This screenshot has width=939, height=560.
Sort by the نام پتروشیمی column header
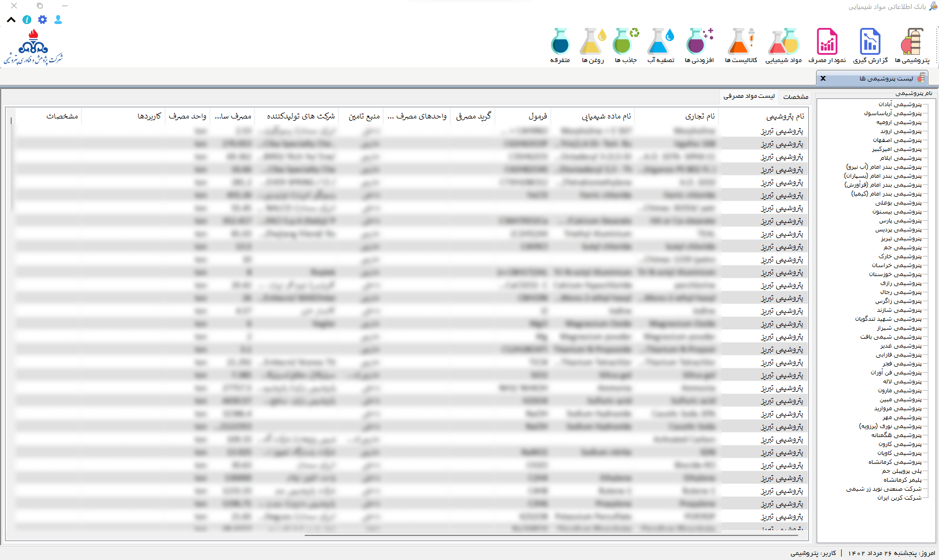click(763, 116)
